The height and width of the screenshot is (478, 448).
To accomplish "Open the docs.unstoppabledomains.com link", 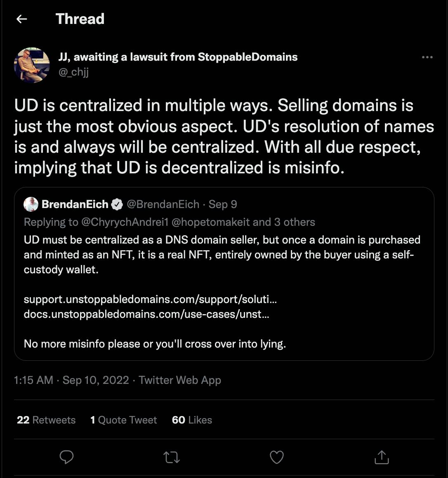I will click(146, 314).
